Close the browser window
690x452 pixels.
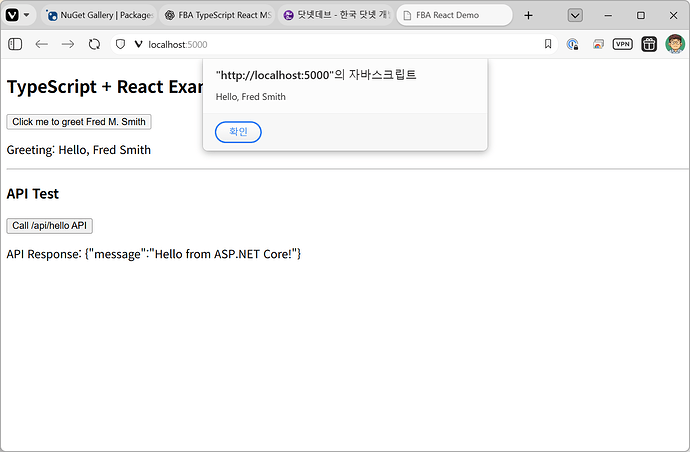[673, 15]
